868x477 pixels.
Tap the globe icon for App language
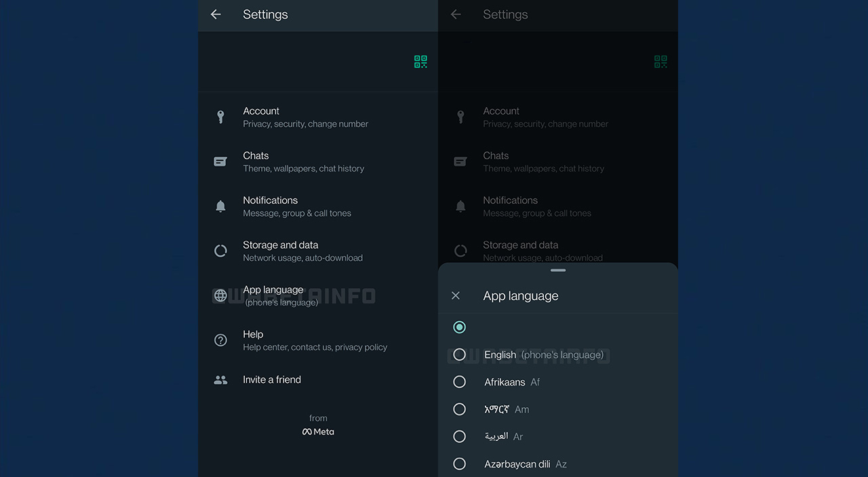point(220,296)
